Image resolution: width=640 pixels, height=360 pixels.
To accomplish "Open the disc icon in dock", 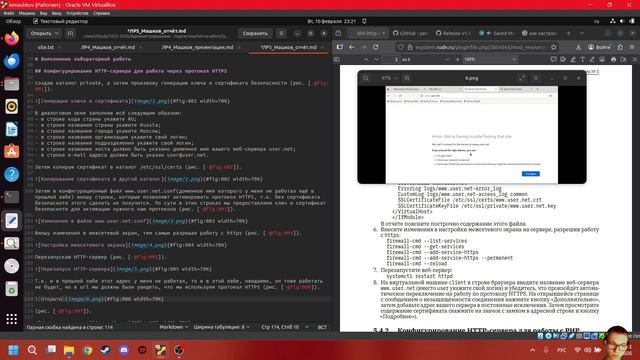I will click(11, 266).
